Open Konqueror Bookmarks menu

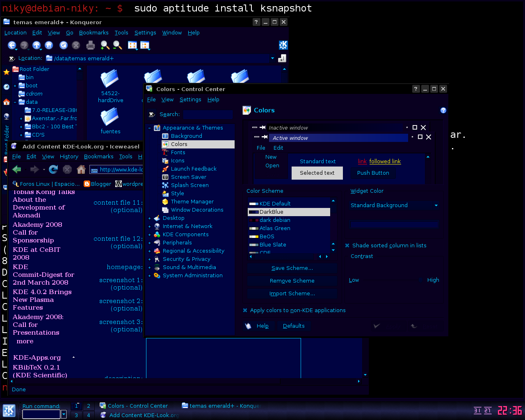(x=94, y=32)
